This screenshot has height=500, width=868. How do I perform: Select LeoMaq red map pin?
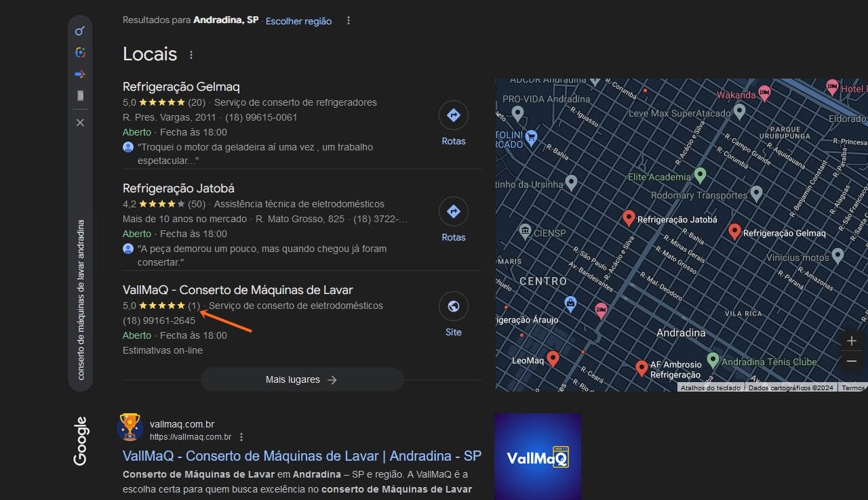click(x=553, y=359)
